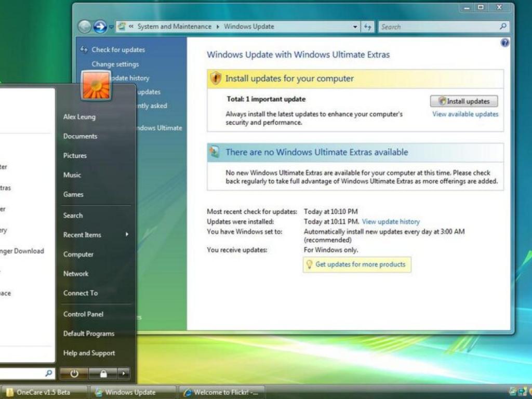Open Change settings in the sidebar

tap(115, 64)
